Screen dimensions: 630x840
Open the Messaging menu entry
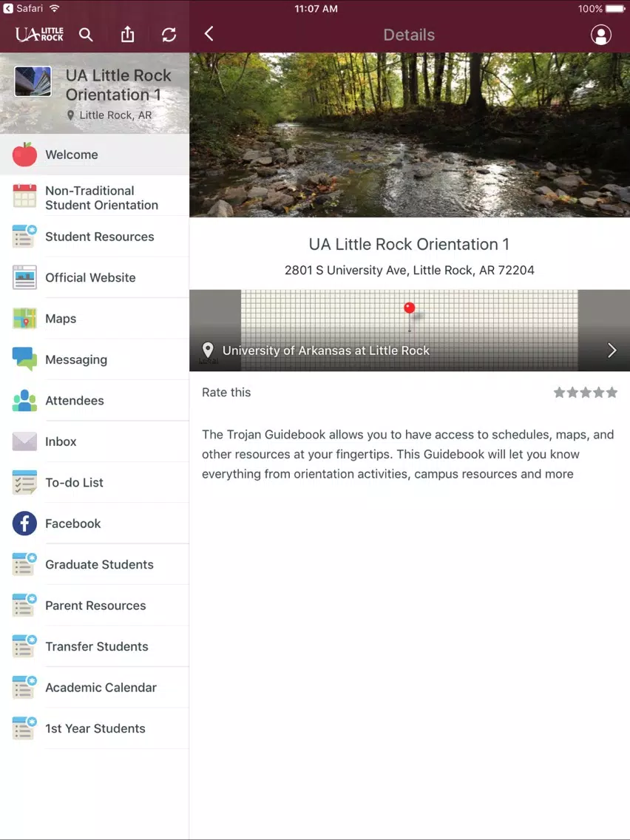(x=95, y=359)
